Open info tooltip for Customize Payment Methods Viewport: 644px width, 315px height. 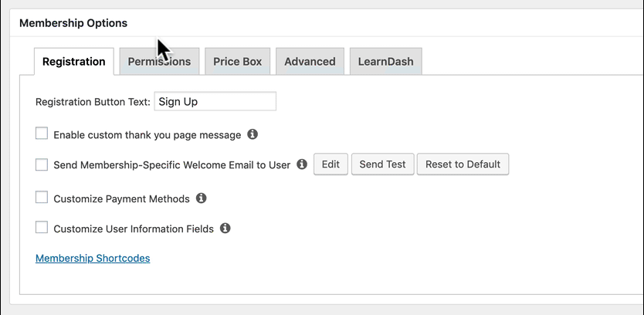pos(201,198)
